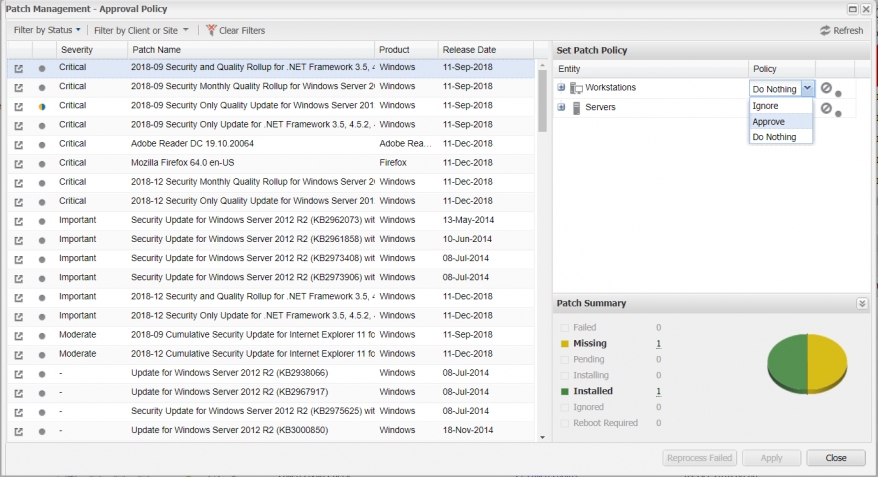The image size is (878, 477).
Task: Select the Mozilla Firefox 64.0 en-US patch name
Action: click(x=183, y=163)
